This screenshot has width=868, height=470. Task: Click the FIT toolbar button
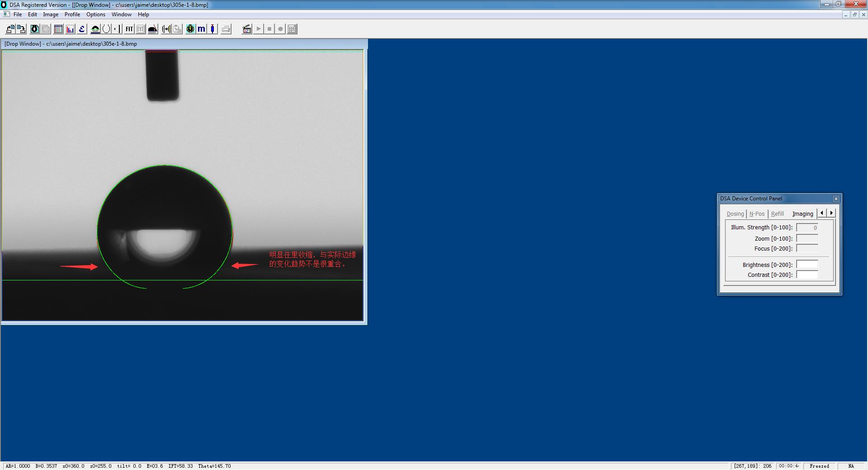[x=129, y=29]
